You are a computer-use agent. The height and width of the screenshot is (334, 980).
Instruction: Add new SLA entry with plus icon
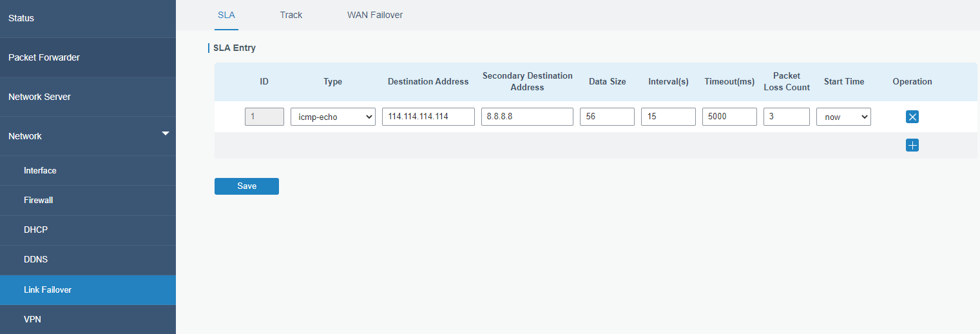(912, 145)
